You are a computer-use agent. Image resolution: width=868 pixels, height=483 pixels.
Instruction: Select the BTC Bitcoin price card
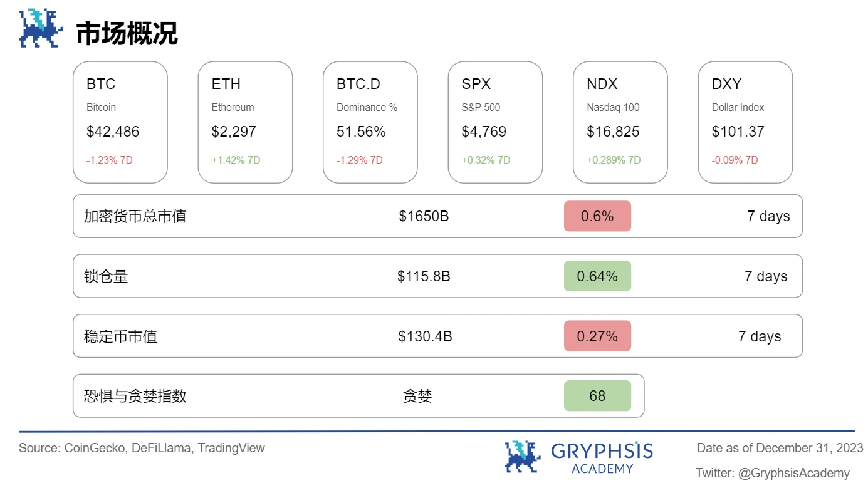pyautogui.click(x=120, y=122)
